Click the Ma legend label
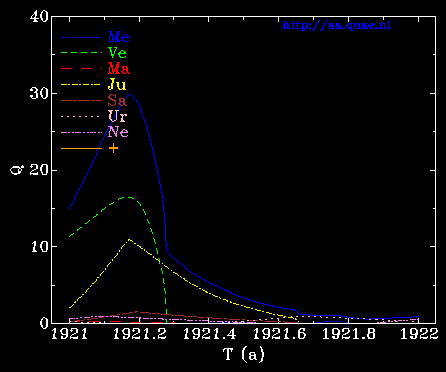 (119, 69)
